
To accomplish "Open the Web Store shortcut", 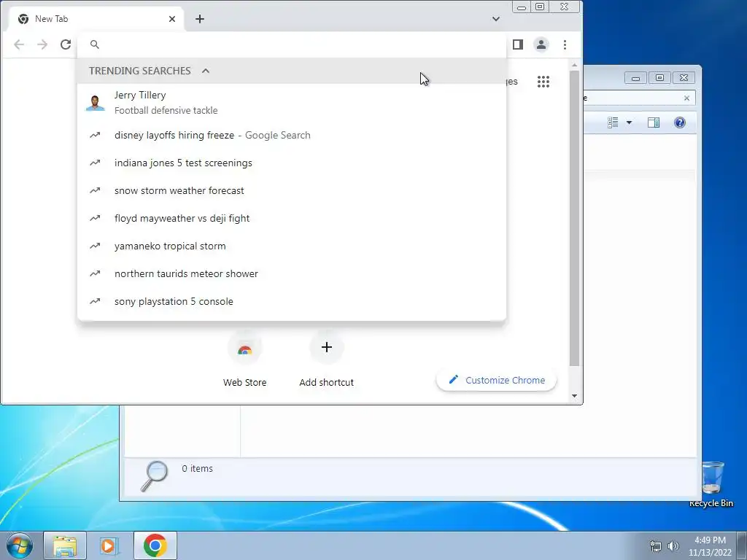I will pyautogui.click(x=244, y=360).
